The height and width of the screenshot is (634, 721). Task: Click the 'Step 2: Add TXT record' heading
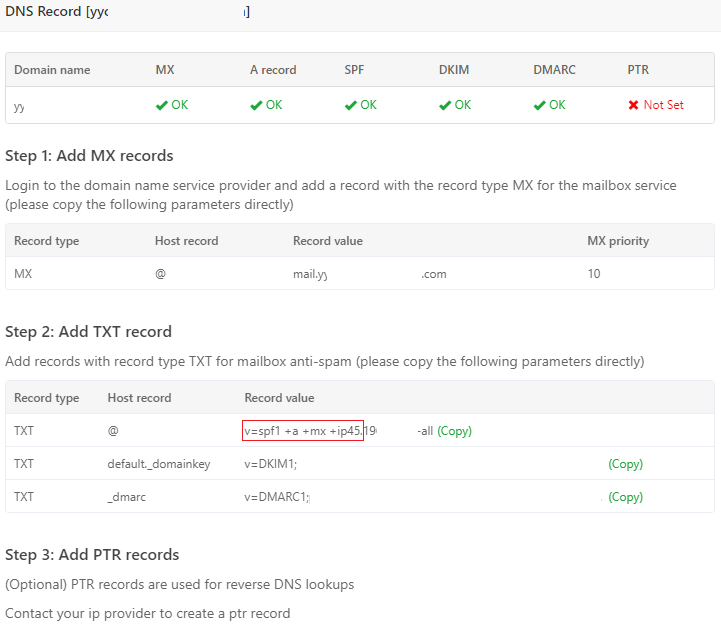click(x=88, y=332)
